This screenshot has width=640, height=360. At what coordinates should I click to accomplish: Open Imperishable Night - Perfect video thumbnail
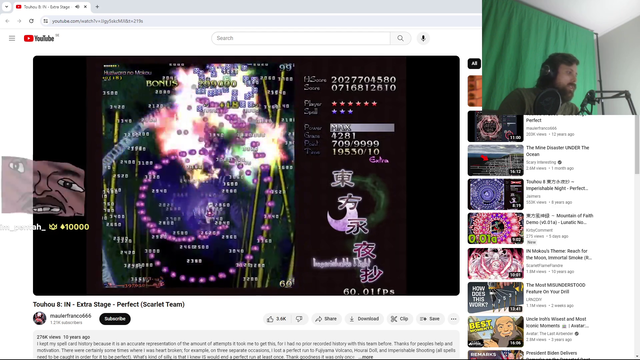[x=496, y=194]
